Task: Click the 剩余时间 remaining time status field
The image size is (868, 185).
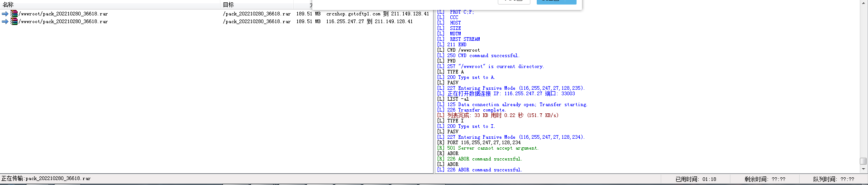Action: (x=765, y=179)
